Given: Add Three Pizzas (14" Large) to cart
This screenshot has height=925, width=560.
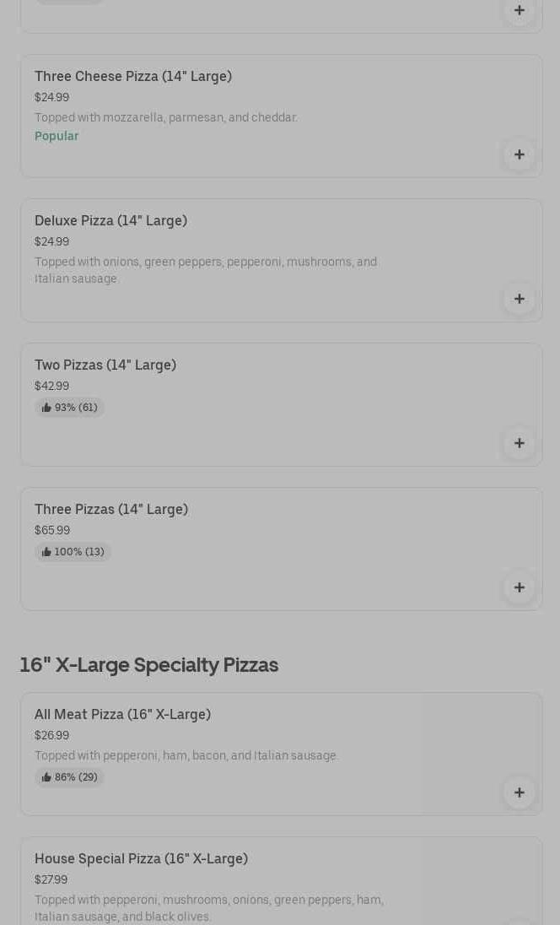Looking at the screenshot, I should coord(519,587).
